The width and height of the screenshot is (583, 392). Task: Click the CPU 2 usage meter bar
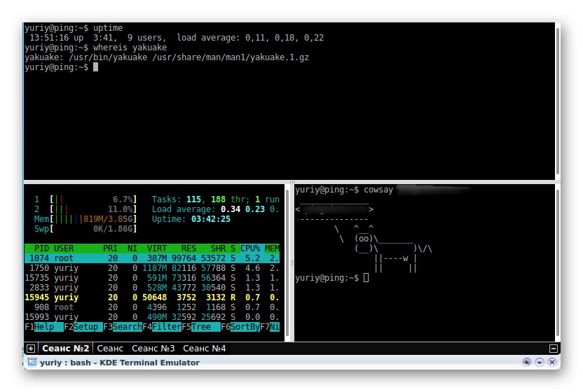[x=85, y=209]
